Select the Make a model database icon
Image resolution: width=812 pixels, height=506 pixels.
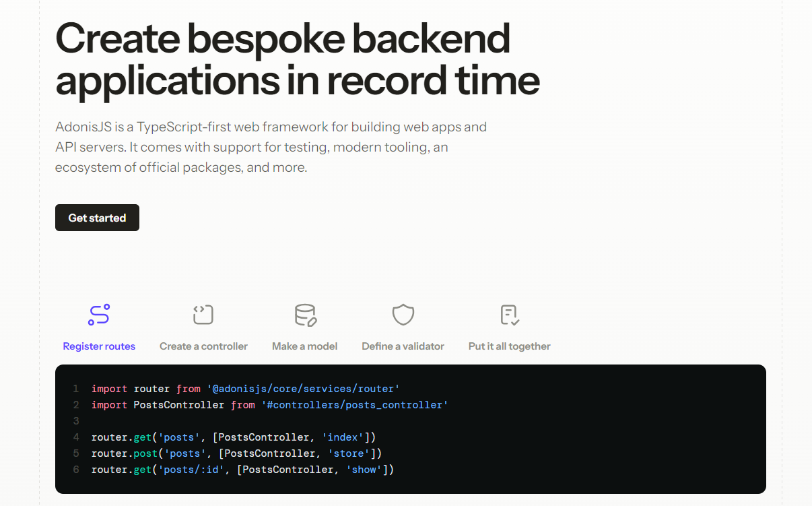click(x=305, y=315)
